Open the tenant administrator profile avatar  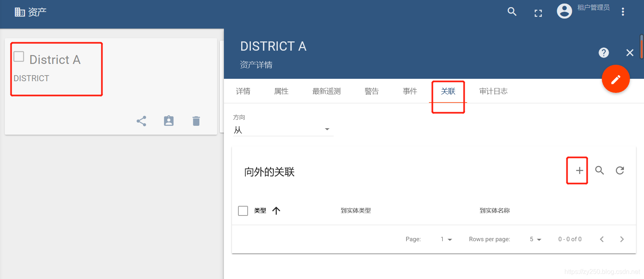[564, 11]
